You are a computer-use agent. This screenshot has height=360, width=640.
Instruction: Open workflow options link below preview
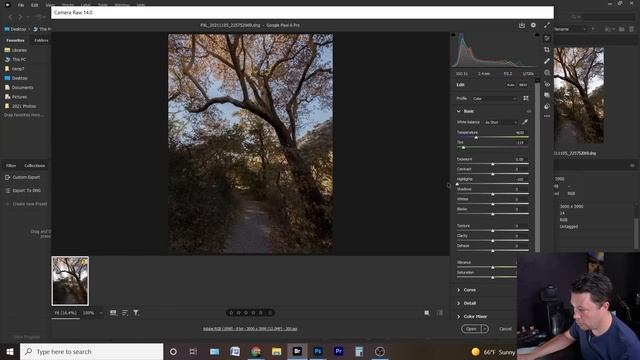(x=250, y=329)
